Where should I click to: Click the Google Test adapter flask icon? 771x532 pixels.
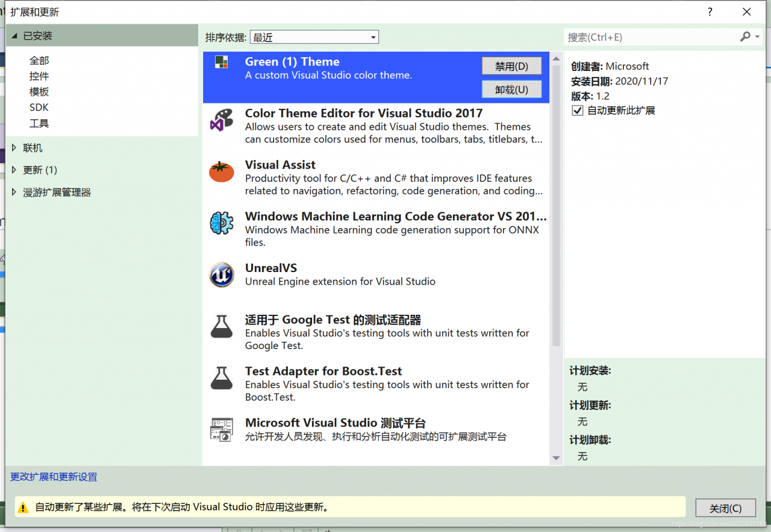tap(222, 326)
